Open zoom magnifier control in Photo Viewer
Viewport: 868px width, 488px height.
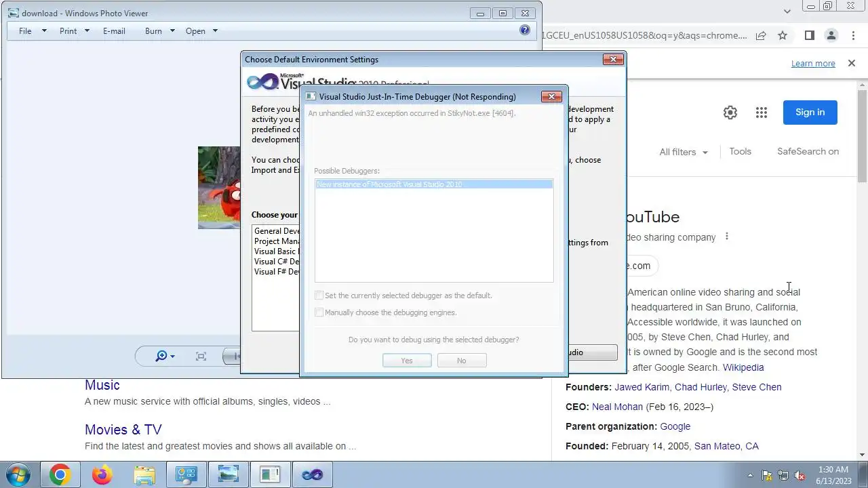coord(165,356)
